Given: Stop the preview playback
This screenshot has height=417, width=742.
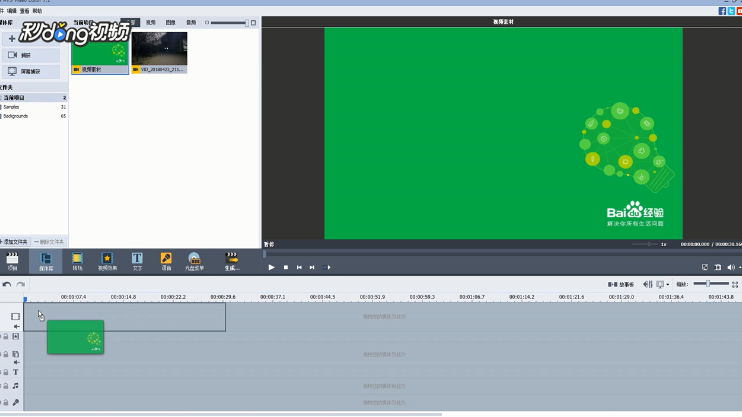Looking at the screenshot, I should [286, 267].
